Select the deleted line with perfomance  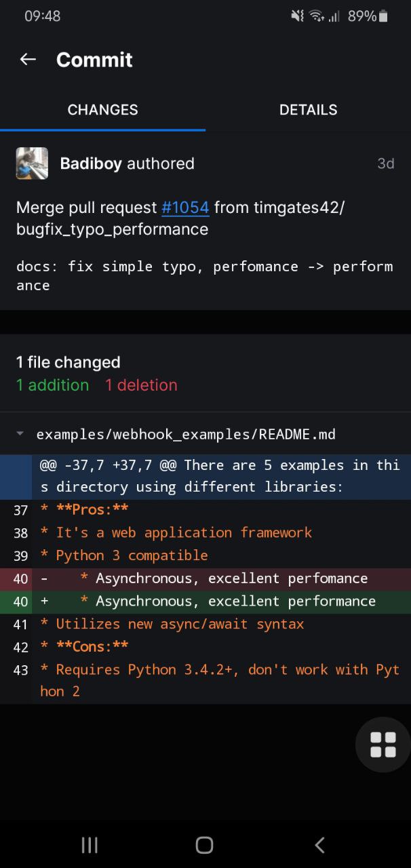point(206,578)
